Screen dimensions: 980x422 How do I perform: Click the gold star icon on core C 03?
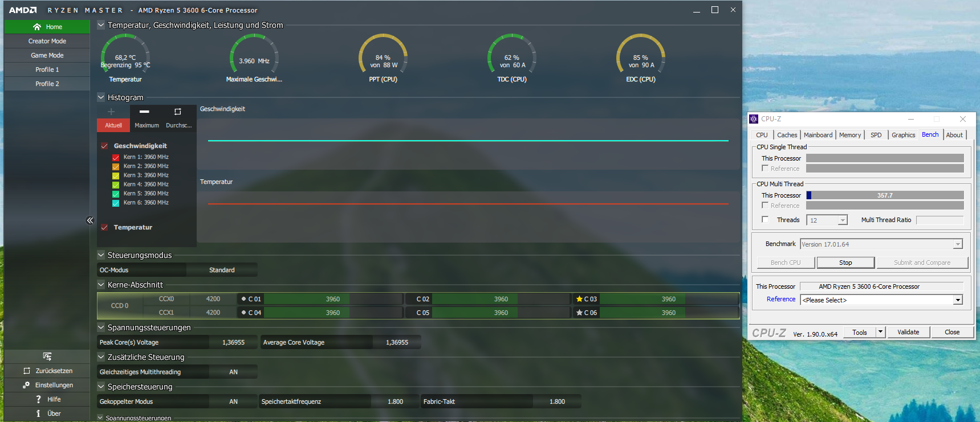[x=579, y=299]
